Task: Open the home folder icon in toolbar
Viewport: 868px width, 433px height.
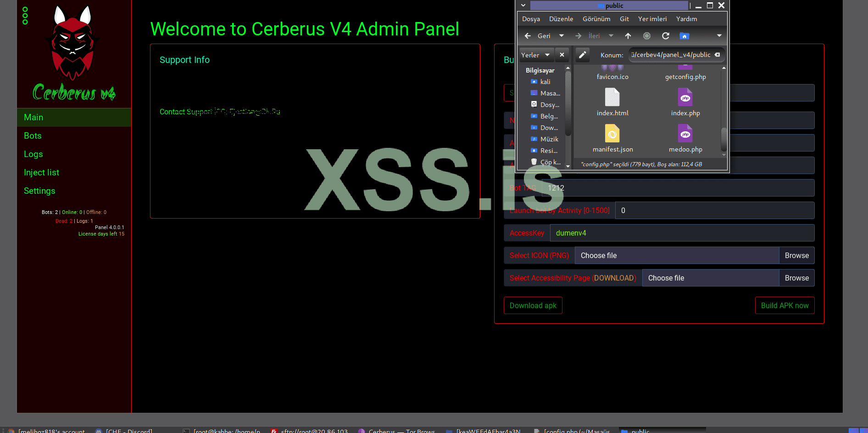Action: 684,36
